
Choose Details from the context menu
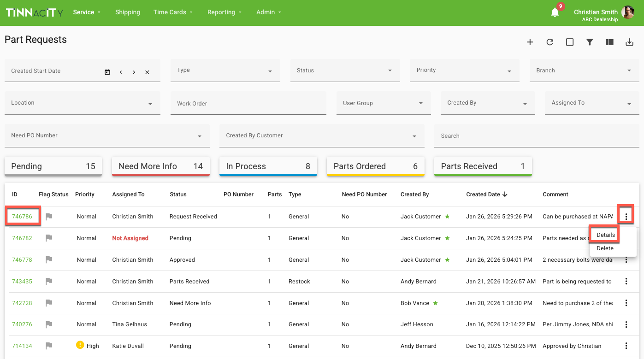coord(605,235)
